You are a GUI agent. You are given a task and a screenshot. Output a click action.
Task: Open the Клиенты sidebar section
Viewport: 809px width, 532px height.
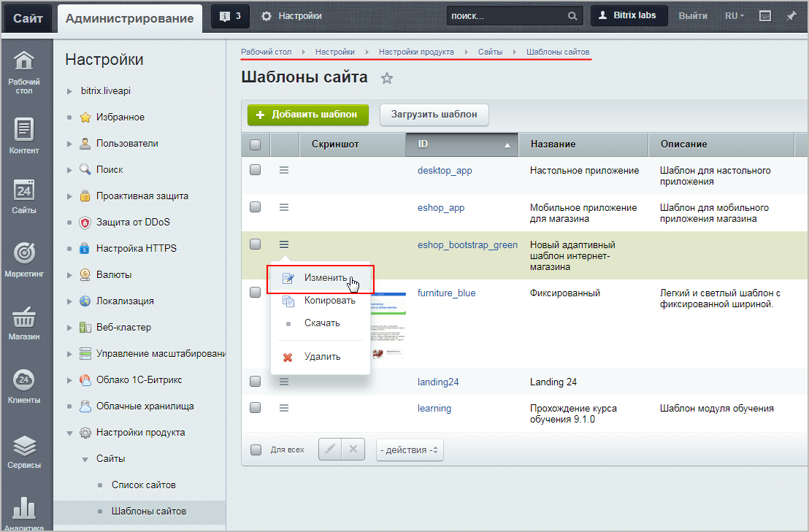(24, 385)
